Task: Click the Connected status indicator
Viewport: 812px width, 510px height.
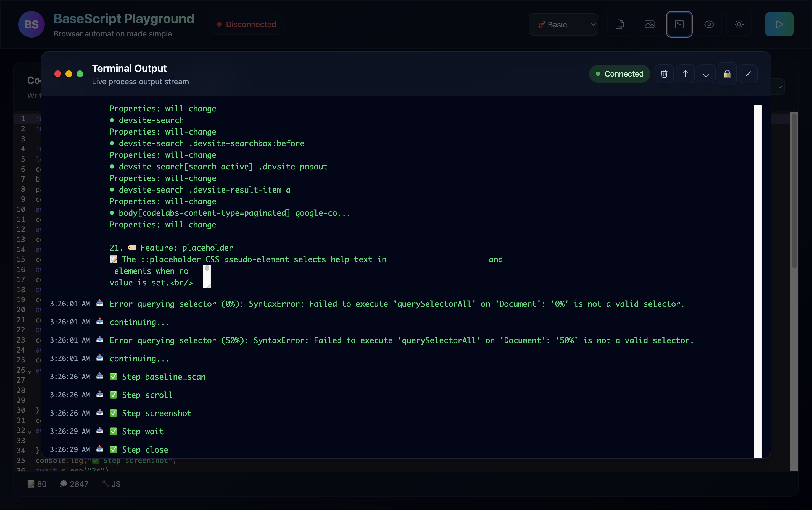Action: (619, 74)
